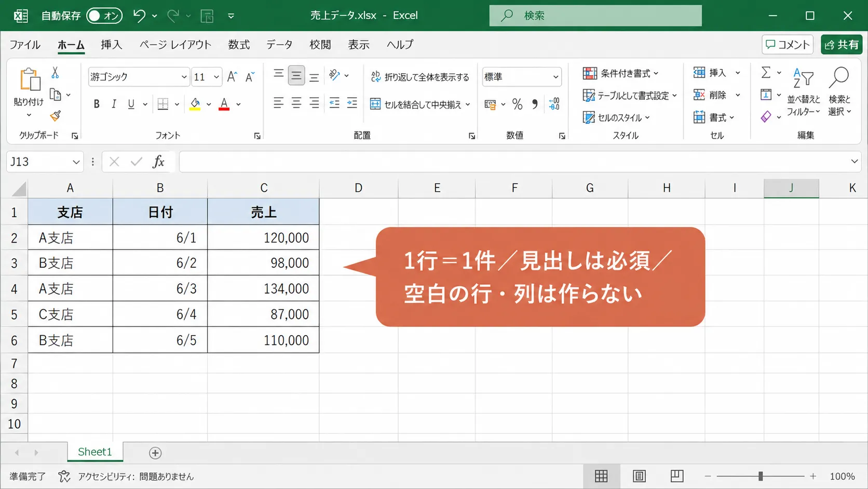Switch to the データ tab
Screen dimensions: 868x489
click(280, 45)
